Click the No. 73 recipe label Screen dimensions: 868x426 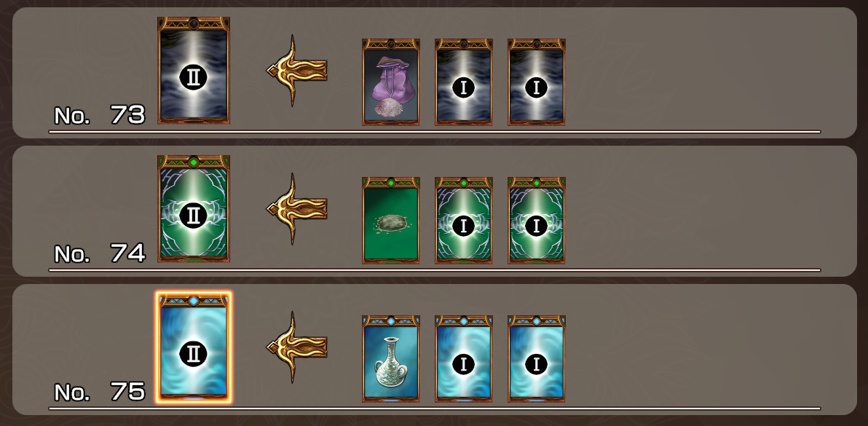click(x=100, y=115)
